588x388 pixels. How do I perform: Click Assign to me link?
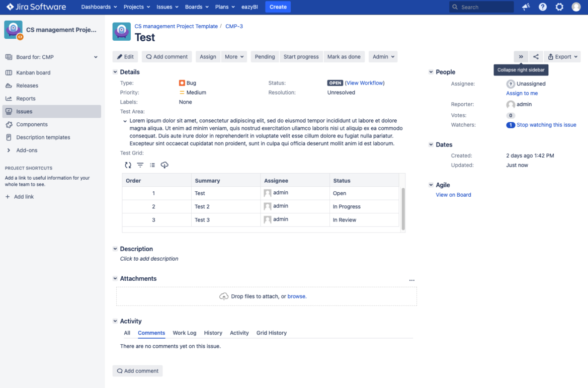(x=522, y=93)
